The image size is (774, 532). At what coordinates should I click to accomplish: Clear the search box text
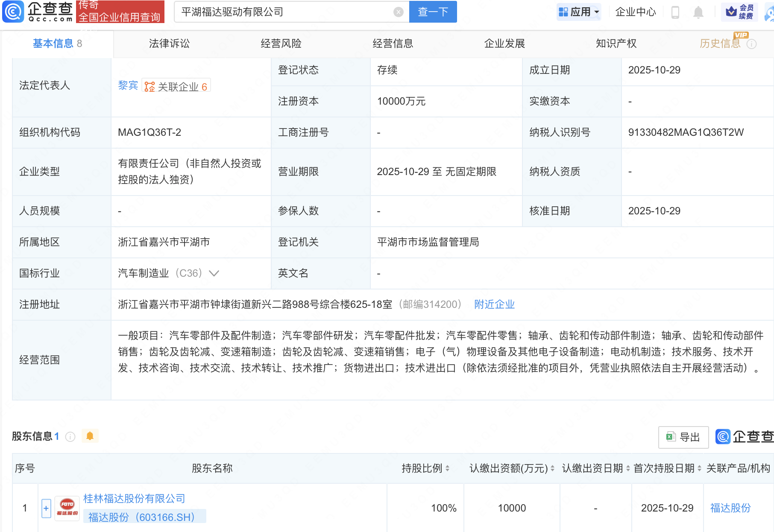(398, 12)
